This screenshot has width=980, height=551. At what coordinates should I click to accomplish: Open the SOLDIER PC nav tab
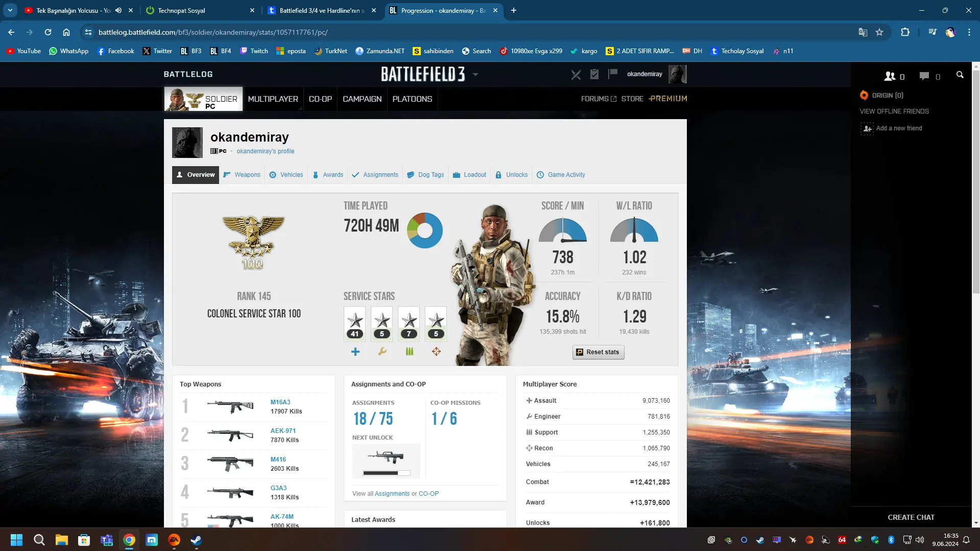coord(203,99)
